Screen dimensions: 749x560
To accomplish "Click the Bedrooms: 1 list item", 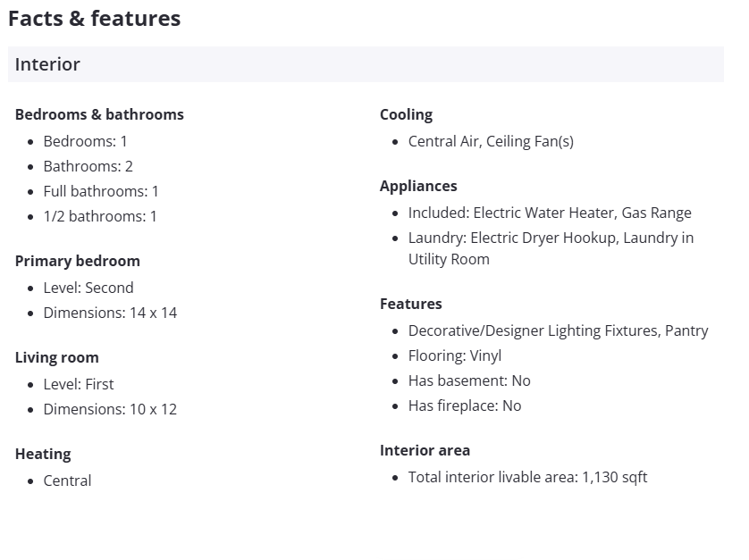I will tap(85, 141).
